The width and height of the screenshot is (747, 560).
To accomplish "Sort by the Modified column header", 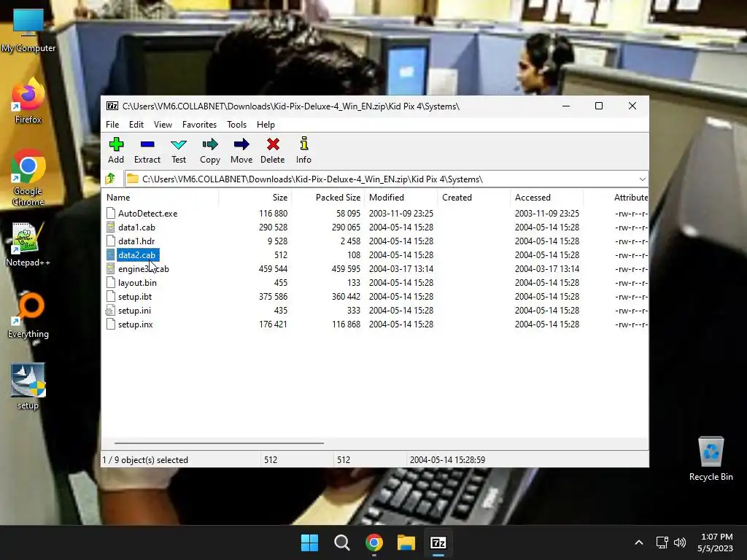I will tap(401, 197).
